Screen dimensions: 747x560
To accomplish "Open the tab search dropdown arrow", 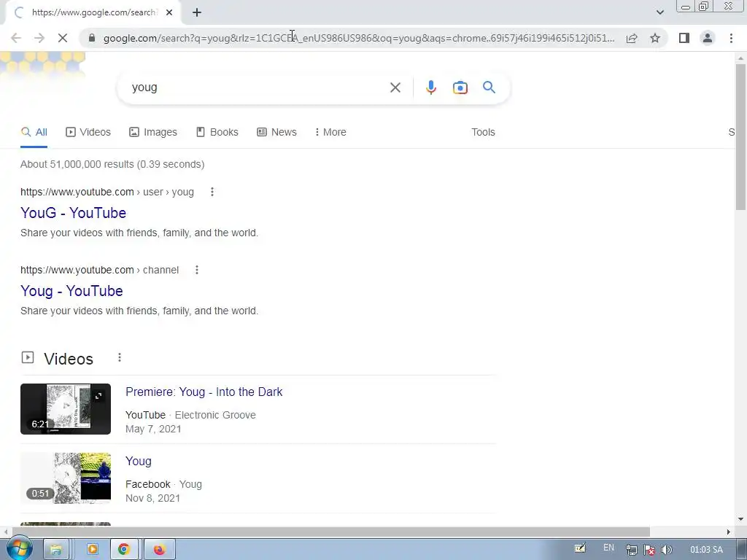I will (x=659, y=12).
